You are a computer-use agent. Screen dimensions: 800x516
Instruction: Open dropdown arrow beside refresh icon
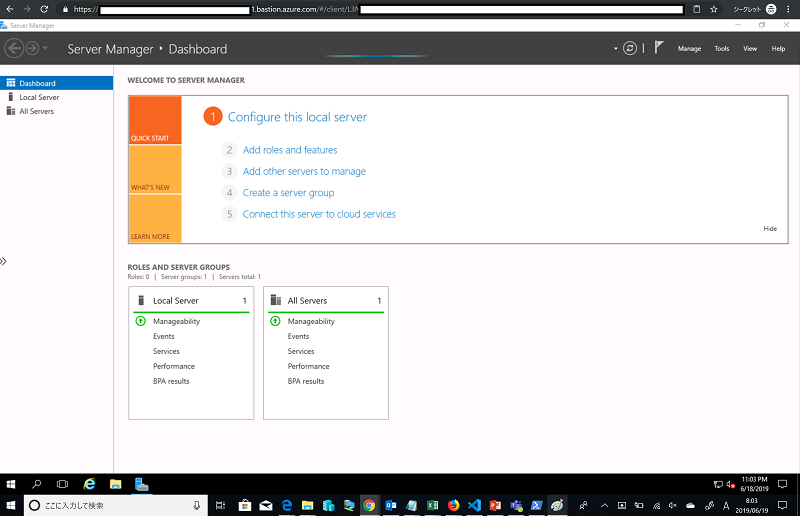(616, 48)
